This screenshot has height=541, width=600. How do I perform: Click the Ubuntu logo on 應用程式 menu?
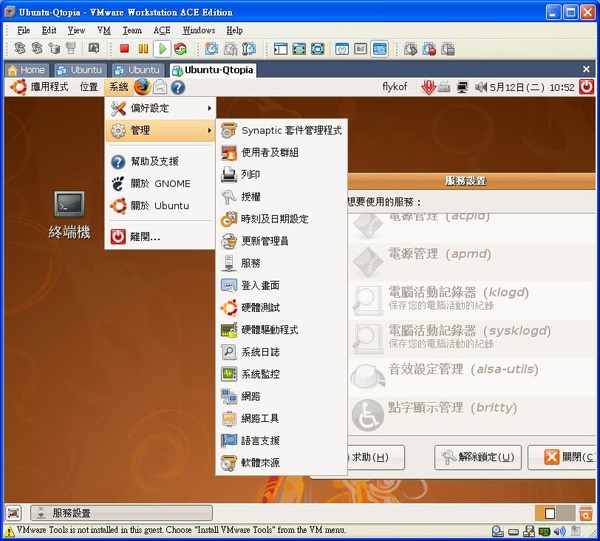pos(18,87)
